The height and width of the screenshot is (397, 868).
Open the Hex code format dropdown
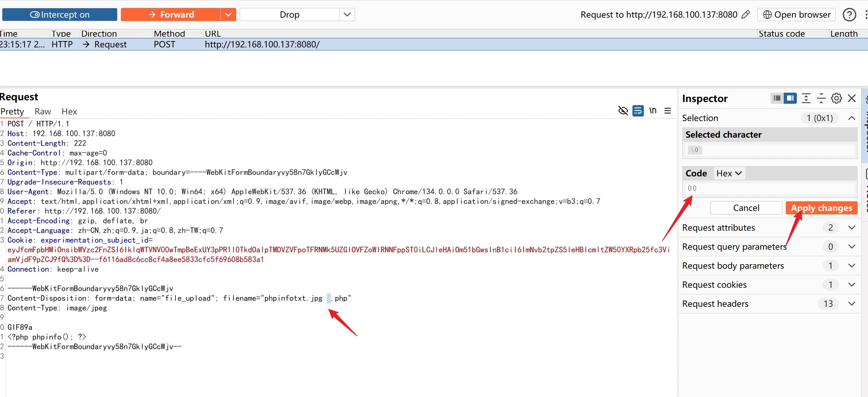coord(729,173)
